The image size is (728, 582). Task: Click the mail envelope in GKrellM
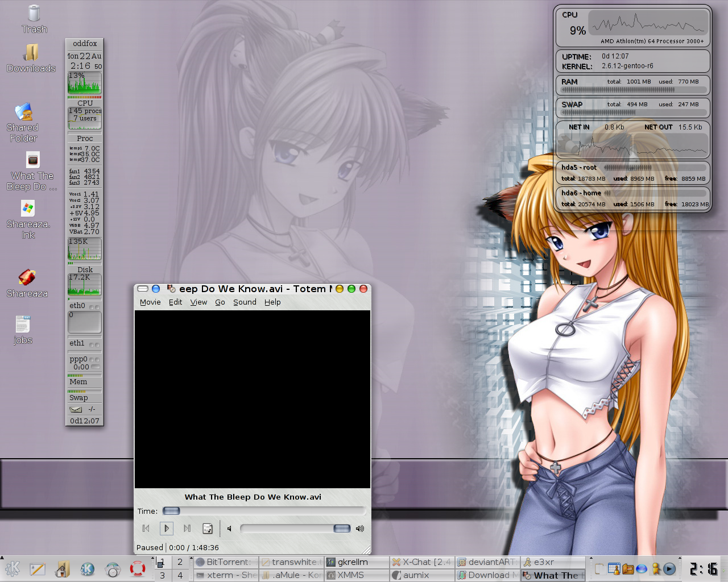click(x=76, y=409)
